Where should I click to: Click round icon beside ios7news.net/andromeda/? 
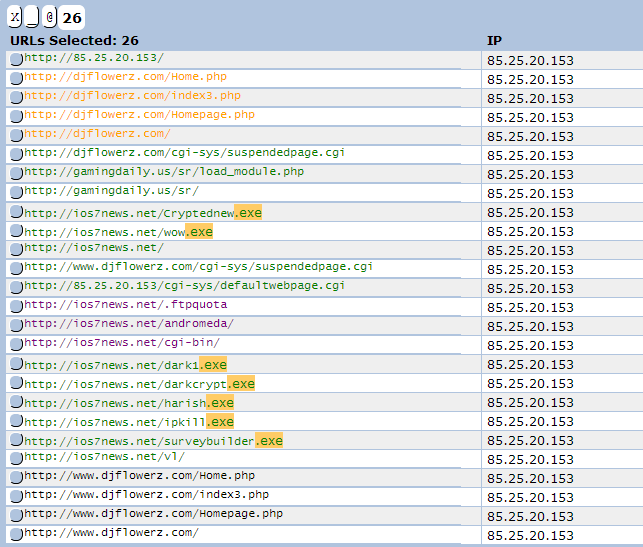16,325
